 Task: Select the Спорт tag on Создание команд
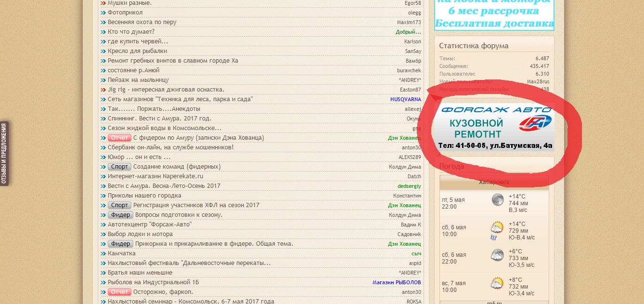119,167
